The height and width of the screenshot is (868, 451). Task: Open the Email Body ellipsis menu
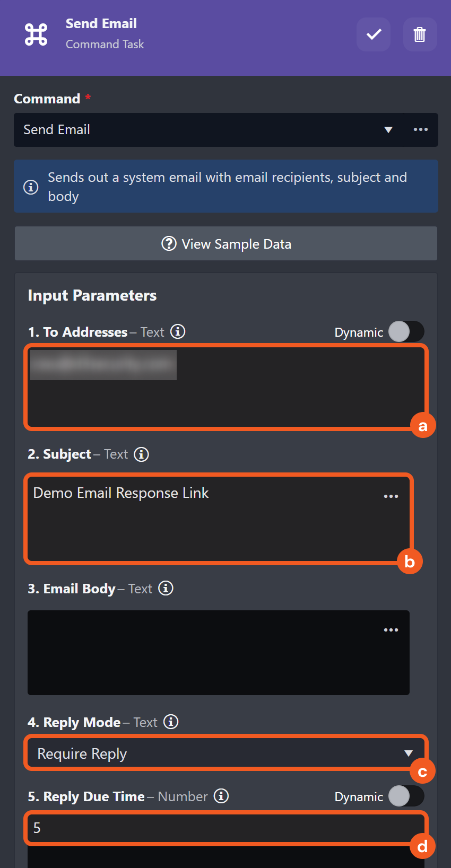point(391,630)
